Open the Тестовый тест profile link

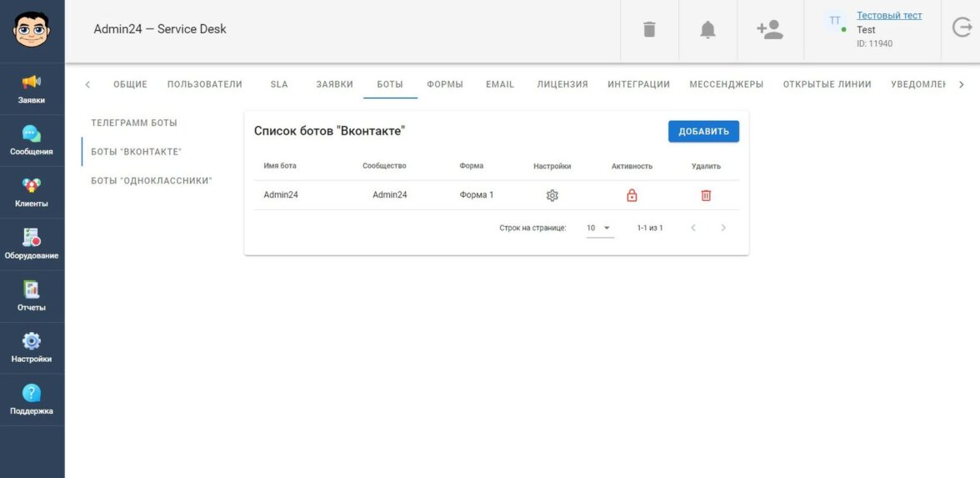(889, 16)
